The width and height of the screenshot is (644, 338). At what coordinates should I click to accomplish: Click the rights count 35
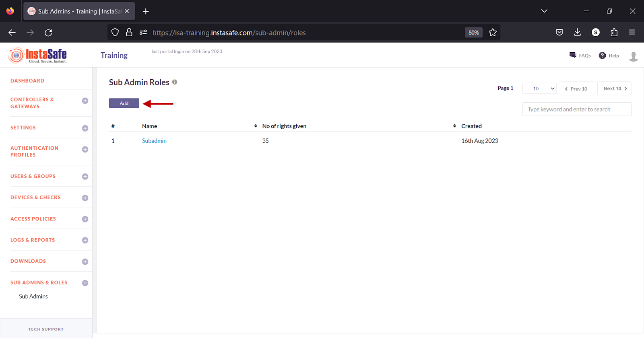pos(265,141)
